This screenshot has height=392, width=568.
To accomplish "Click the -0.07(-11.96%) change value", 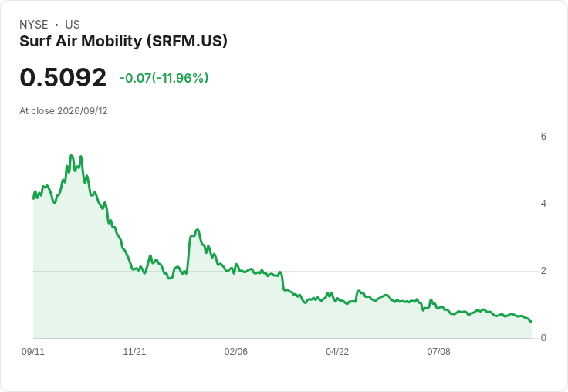I will coord(164,78).
